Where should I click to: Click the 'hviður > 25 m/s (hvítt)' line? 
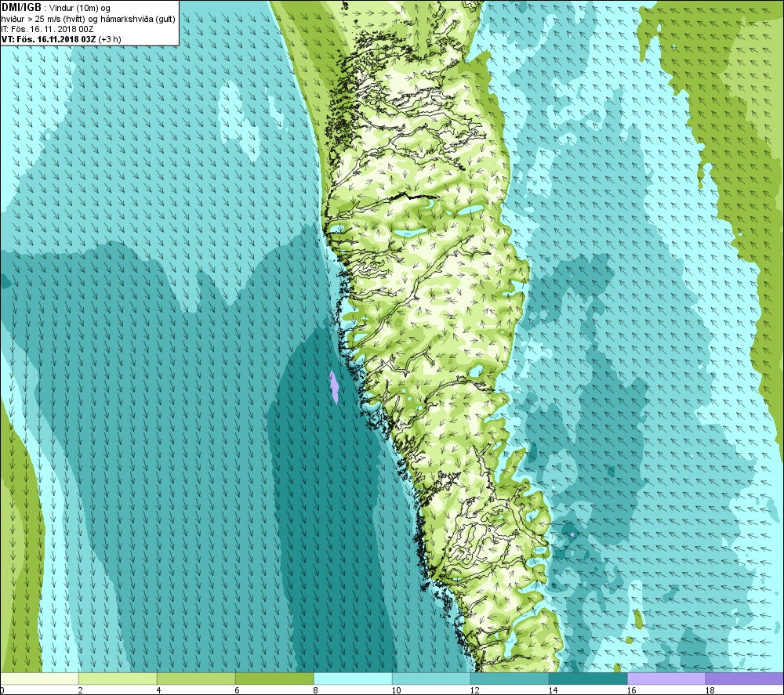tap(88, 19)
